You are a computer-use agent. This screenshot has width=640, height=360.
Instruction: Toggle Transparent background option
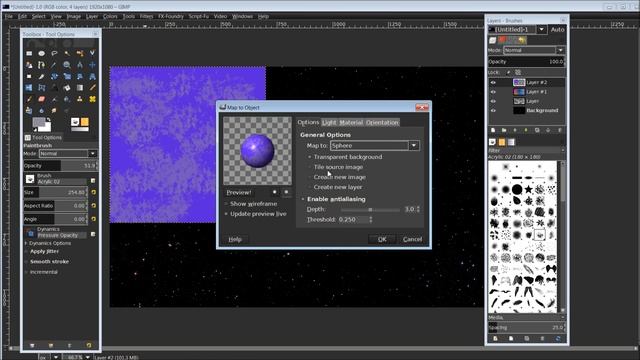coord(345,157)
